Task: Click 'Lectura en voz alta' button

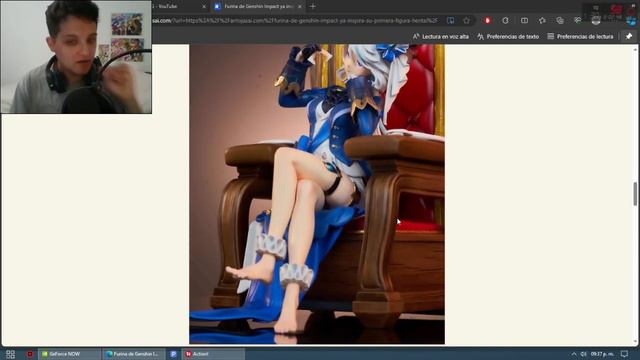Action: (x=440, y=37)
